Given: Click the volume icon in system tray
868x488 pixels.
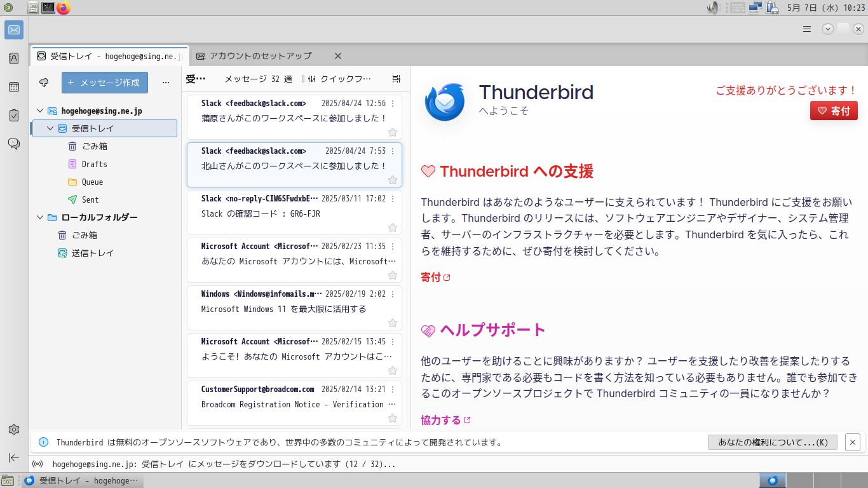Looking at the screenshot, I should click(714, 8).
